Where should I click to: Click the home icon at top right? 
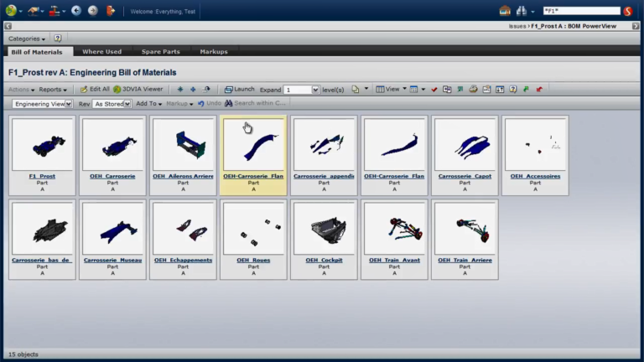coord(505,11)
